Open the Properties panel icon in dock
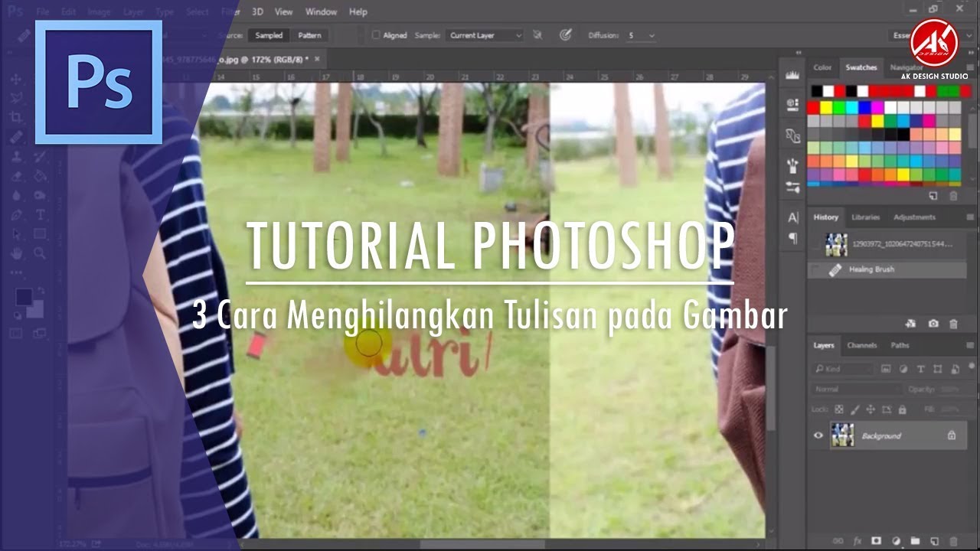 [793, 104]
